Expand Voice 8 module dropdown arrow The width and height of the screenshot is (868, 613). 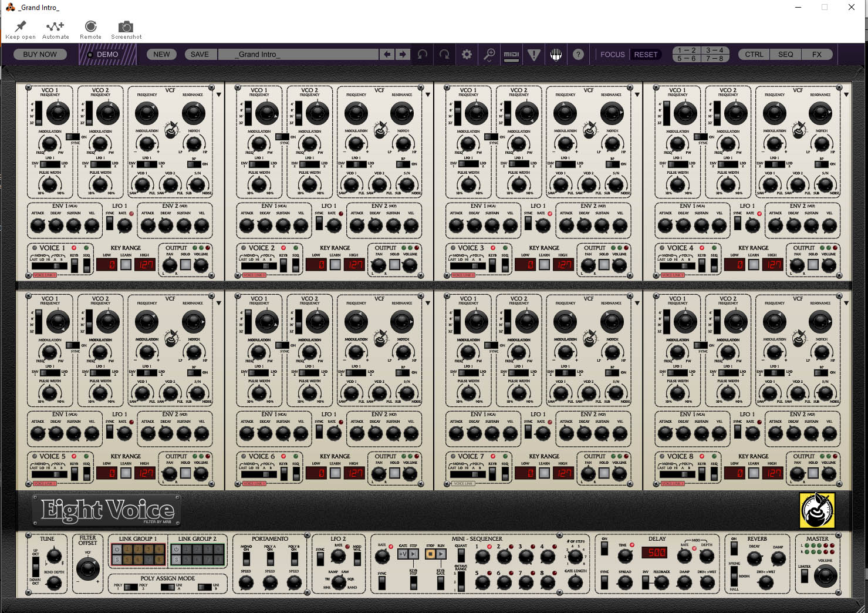pyautogui.click(x=846, y=303)
